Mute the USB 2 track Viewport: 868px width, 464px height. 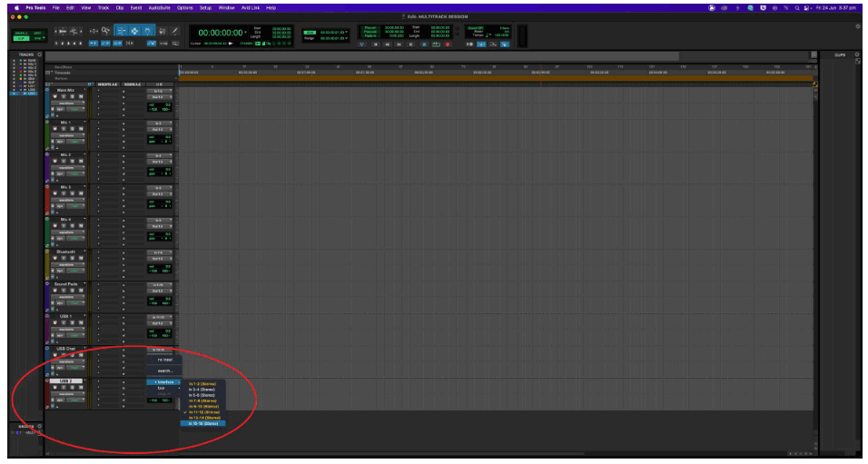coord(81,387)
